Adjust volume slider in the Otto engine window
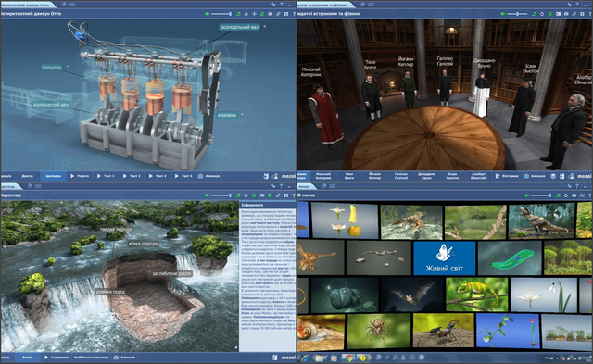This screenshot has height=364, width=593. tap(221, 14)
